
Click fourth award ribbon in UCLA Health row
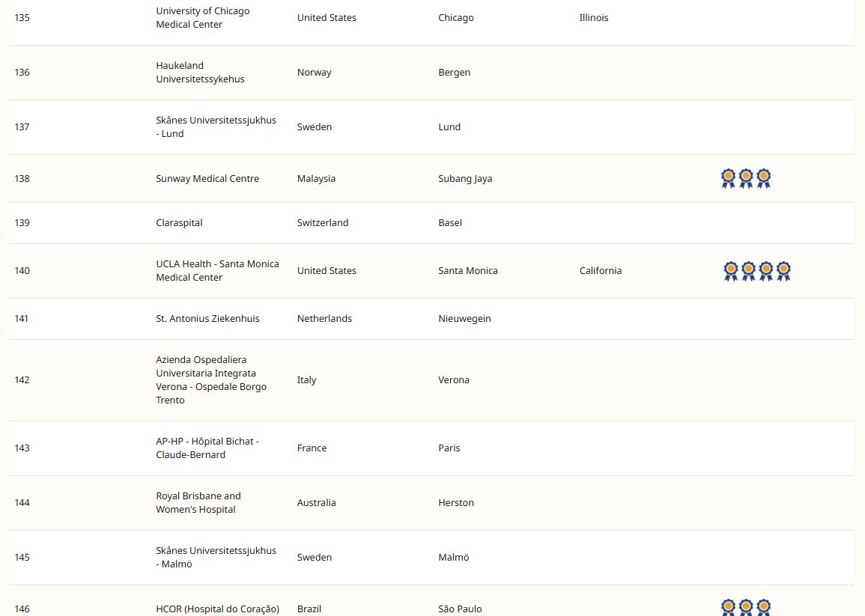783,271
